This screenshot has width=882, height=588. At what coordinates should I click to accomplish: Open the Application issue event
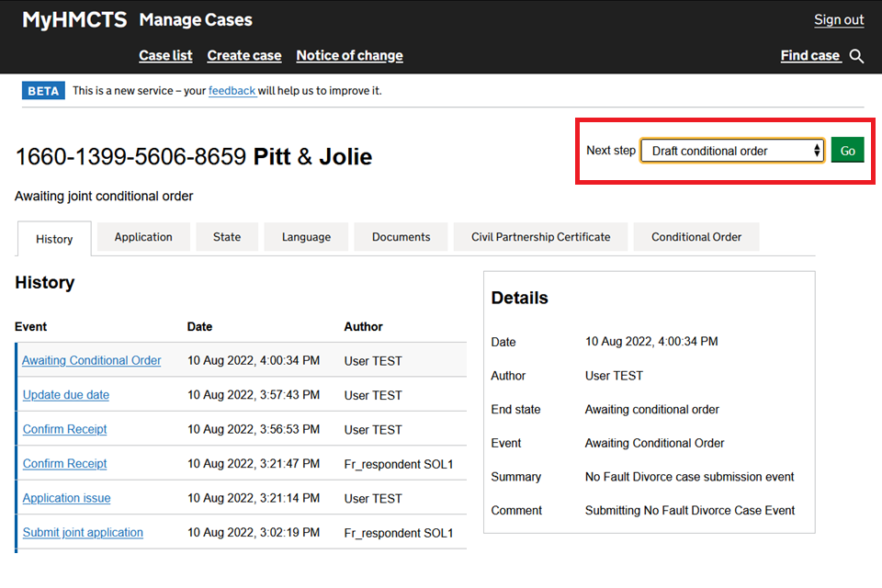67,498
